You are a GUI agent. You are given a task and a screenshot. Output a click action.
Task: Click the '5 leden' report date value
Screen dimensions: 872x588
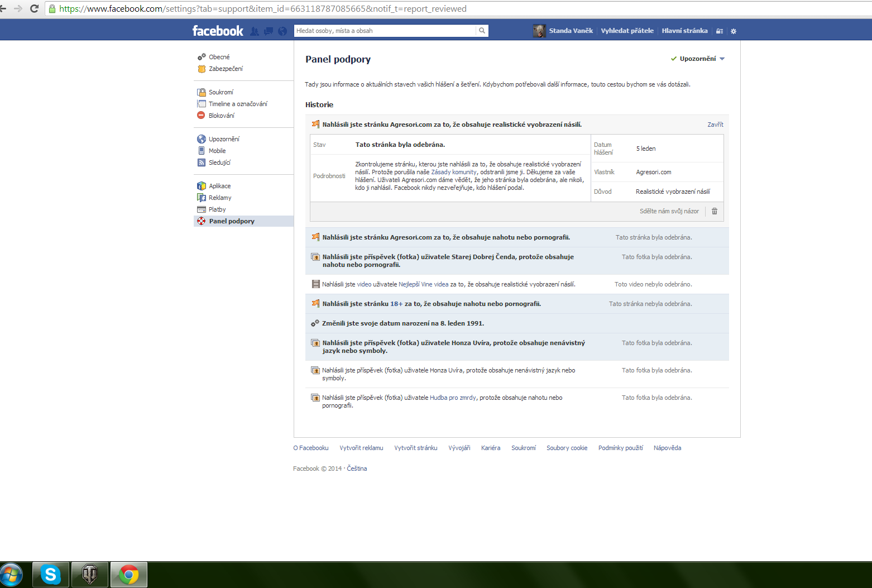646,149
